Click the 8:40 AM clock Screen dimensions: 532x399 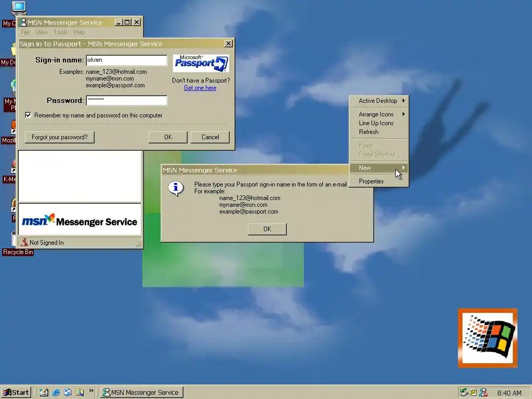(x=509, y=393)
